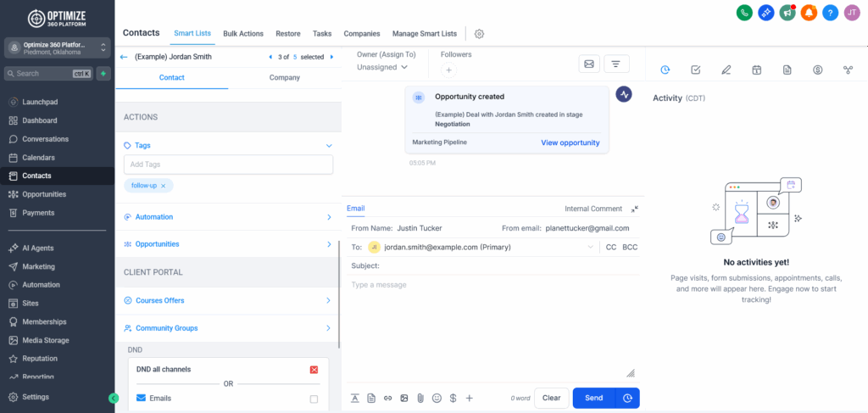Open the conversation filter lines icon
868x413 pixels.
pyautogui.click(x=616, y=64)
